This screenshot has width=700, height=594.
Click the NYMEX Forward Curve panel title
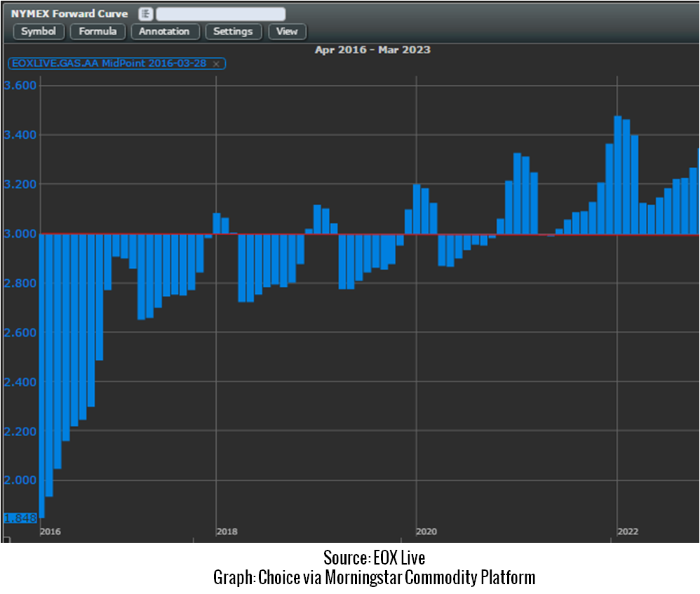click(69, 14)
